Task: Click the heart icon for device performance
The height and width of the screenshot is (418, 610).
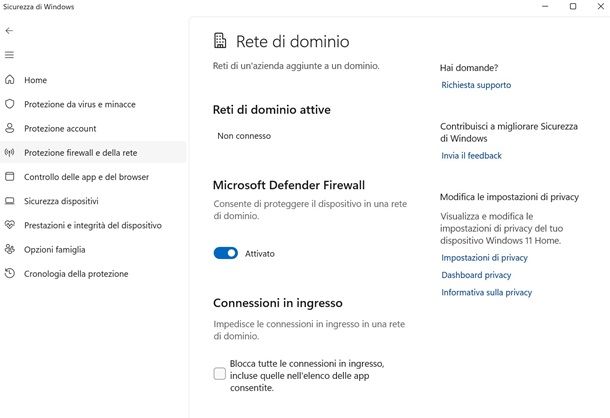Action: pyautogui.click(x=10, y=225)
